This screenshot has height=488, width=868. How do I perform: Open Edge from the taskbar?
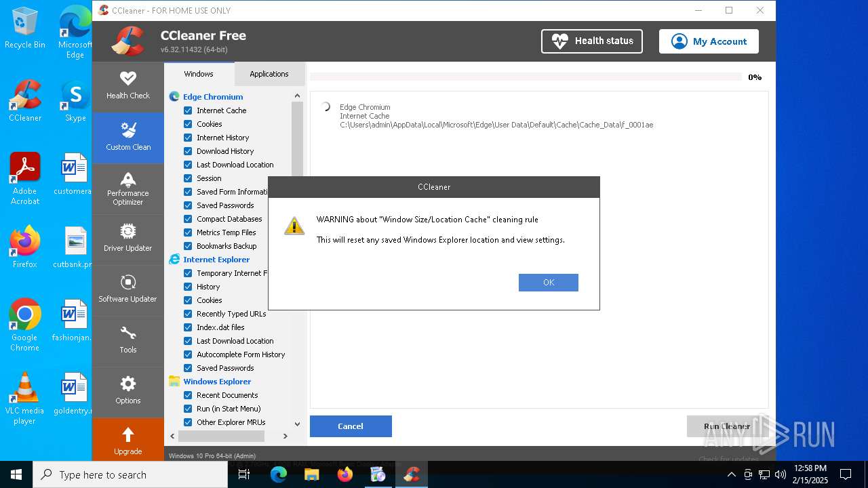click(x=279, y=474)
